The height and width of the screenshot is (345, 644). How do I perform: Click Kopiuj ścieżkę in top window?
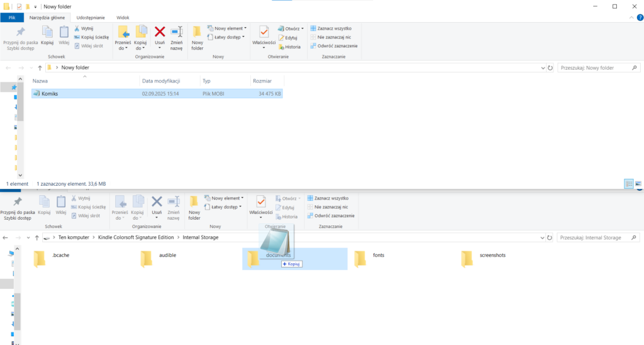[91, 37]
